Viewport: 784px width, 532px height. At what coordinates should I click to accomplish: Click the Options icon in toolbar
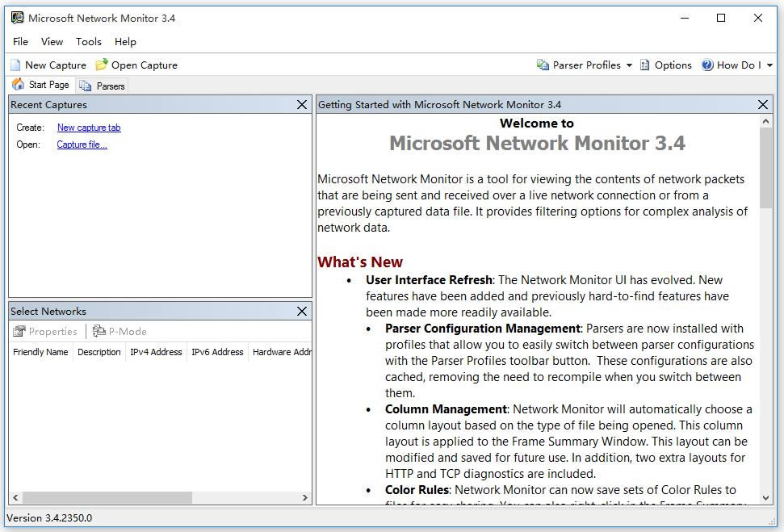[x=645, y=65]
